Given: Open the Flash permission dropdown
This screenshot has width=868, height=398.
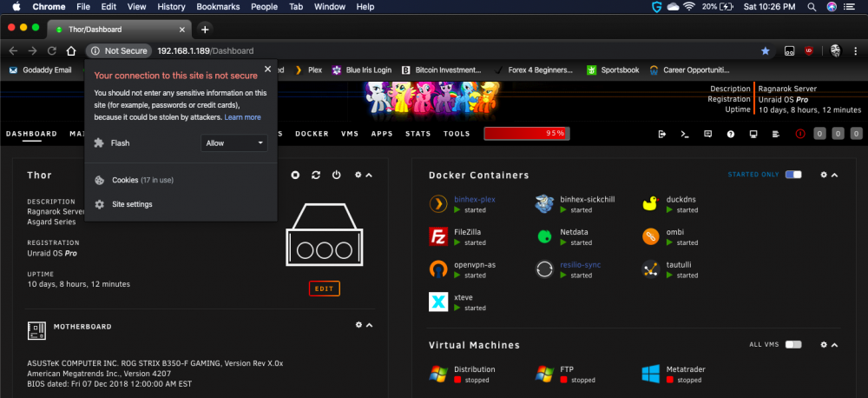Looking at the screenshot, I should (234, 143).
